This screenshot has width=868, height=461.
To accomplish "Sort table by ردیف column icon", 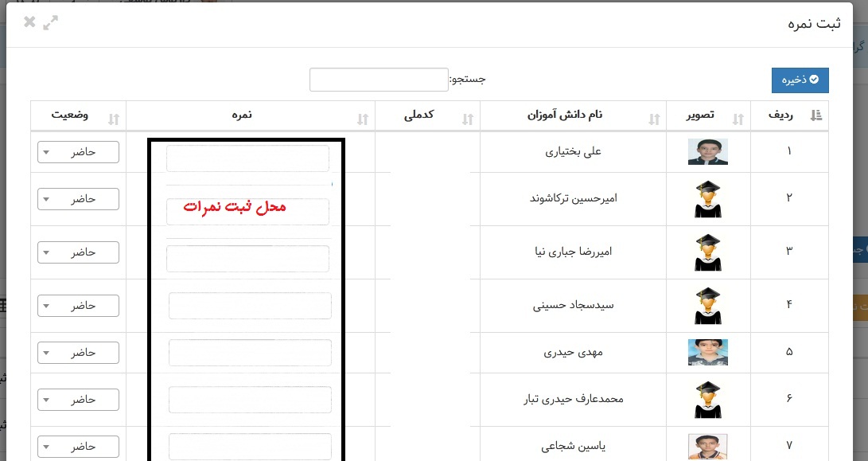I will click(x=815, y=116).
